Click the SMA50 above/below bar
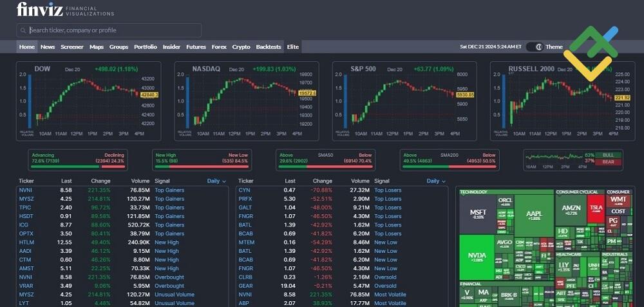 point(326,160)
